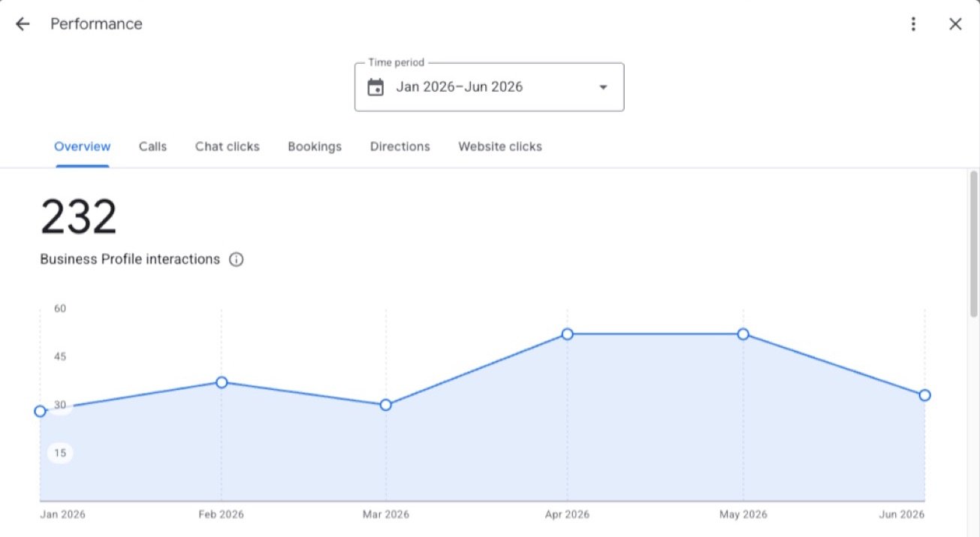The height and width of the screenshot is (537, 980).
Task: Click the May 2026 axis label
Action: pyautogui.click(x=743, y=514)
